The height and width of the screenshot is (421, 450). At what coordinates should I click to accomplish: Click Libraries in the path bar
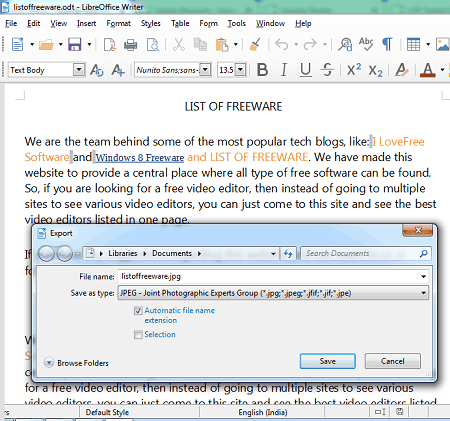123,254
